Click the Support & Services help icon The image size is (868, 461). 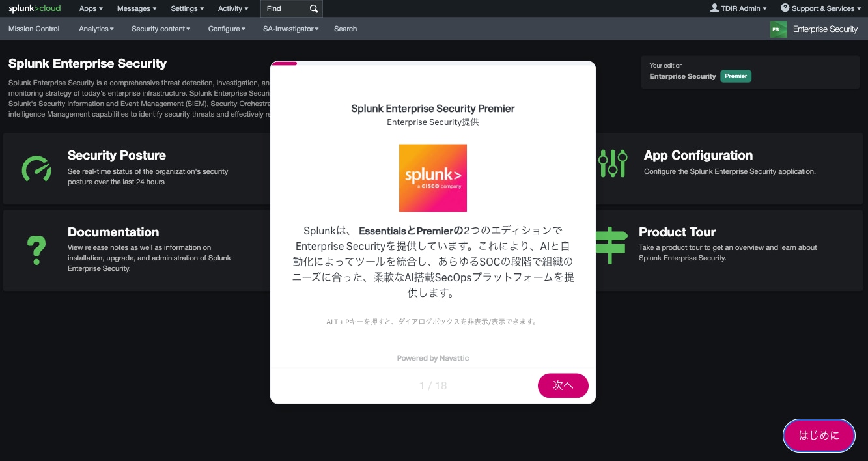tap(785, 8)
